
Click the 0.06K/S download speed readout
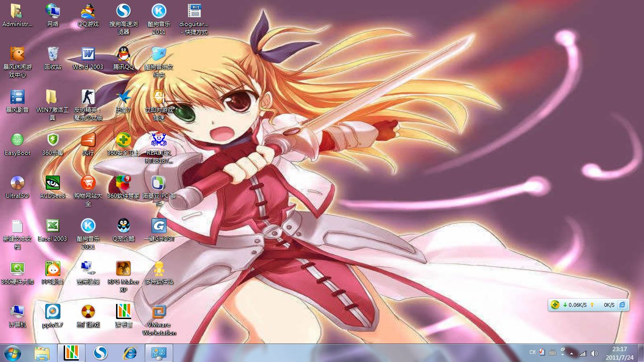tap(577, 305)
